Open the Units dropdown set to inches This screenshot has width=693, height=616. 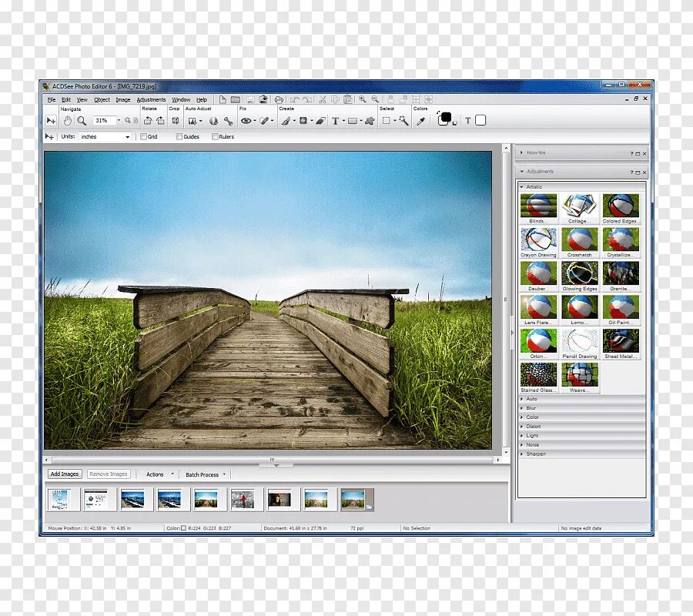pyautogui.click(x=105, y=136)
